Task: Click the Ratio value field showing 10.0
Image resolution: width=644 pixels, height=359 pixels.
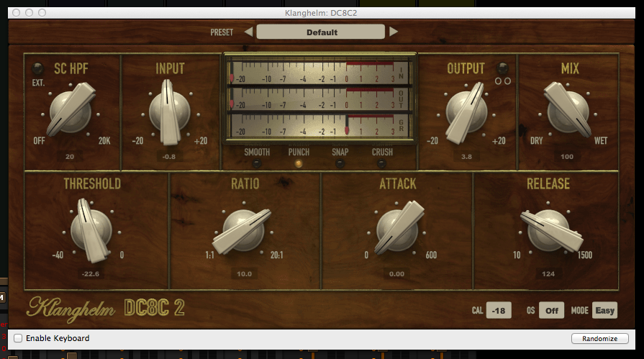Action: [245, 273]
